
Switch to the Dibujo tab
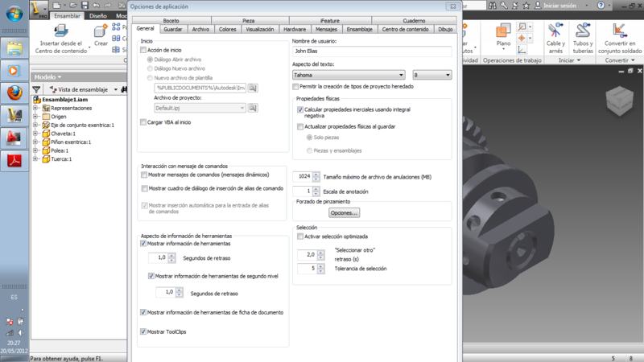445,29
